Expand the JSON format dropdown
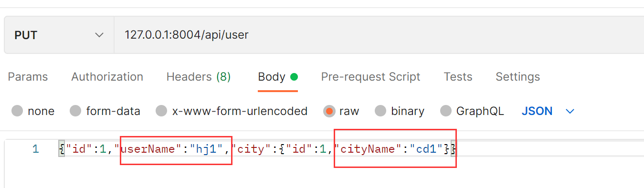The height and width of the screenshot is (188, 644). (548, 111)
